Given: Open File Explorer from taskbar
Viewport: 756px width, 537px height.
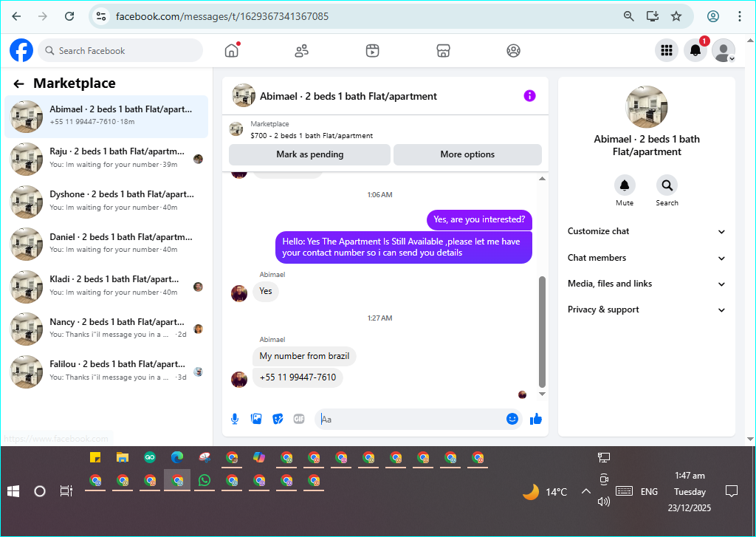Looking at the screenshot, I should click(123, 457).
